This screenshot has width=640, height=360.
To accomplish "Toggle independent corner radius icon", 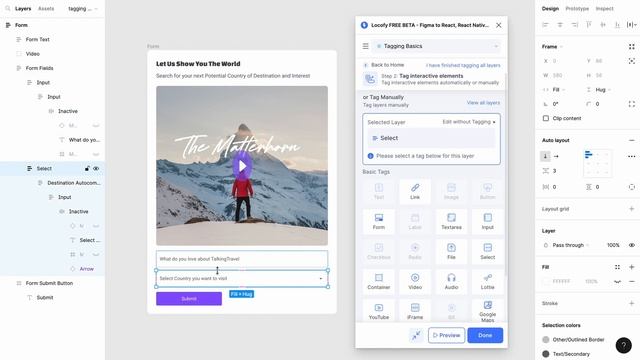I will click(631, 104).
